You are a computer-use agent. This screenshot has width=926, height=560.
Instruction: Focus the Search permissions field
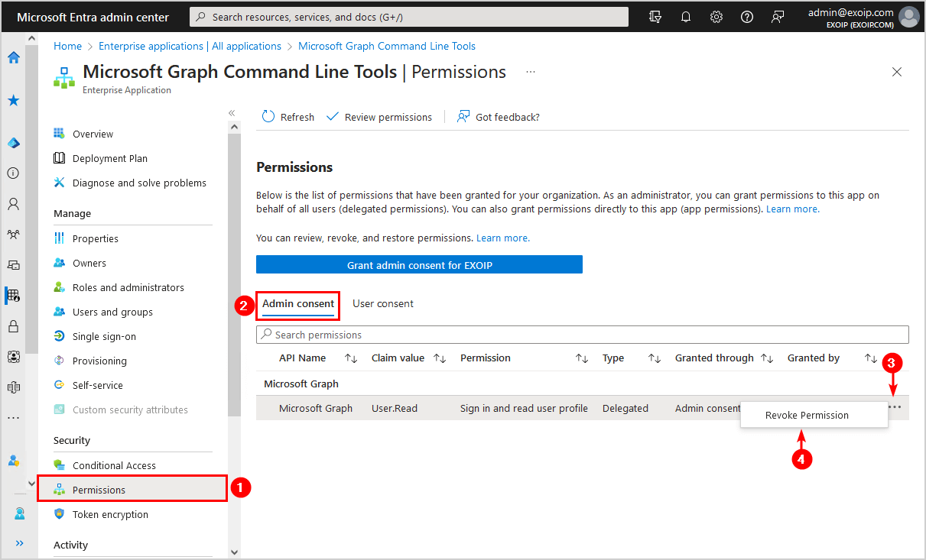click(x=583, y=335)
